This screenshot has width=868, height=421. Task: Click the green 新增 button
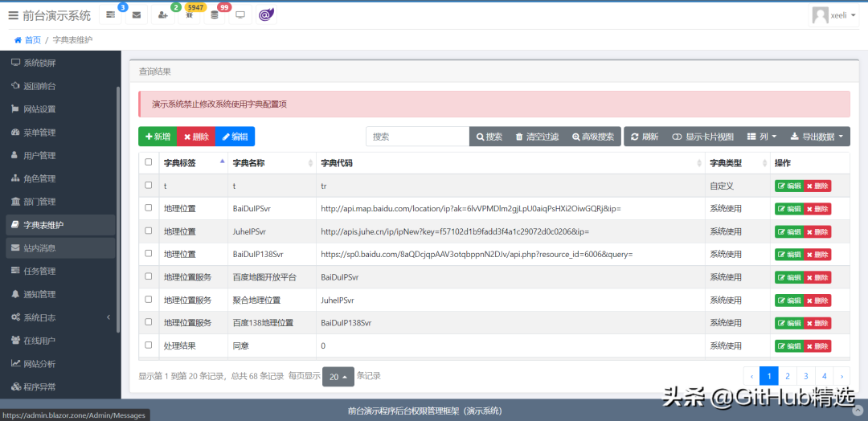click(x=158, y=137)
